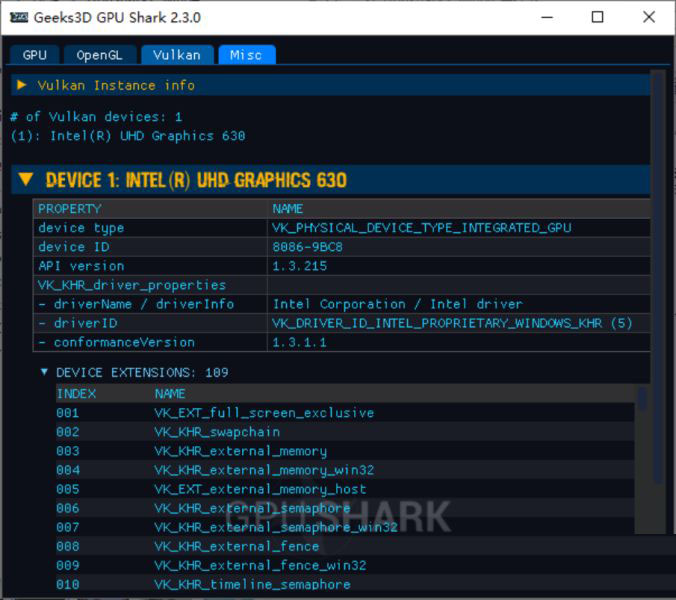This screenshot has height=600, width=676.
Task: Select VK_PHYSICAL_DEVICE_TYPE_INTEGRATED_GPU value
Action: 421,228
